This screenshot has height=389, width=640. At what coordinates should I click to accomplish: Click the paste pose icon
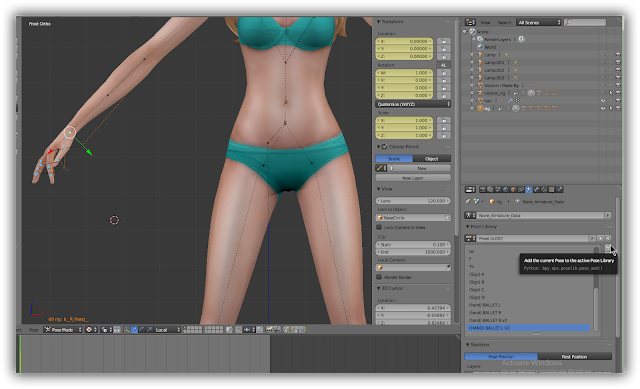[x=294, y=329]
